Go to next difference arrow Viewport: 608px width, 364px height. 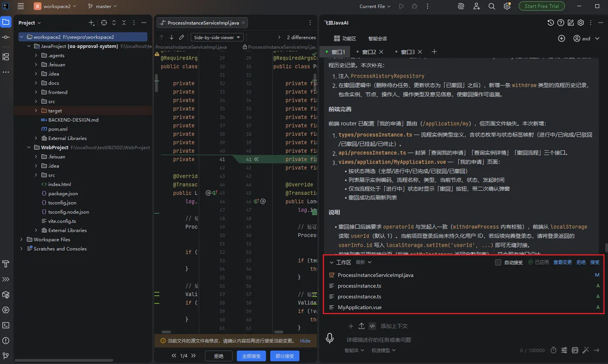click(x=172, y=37)
